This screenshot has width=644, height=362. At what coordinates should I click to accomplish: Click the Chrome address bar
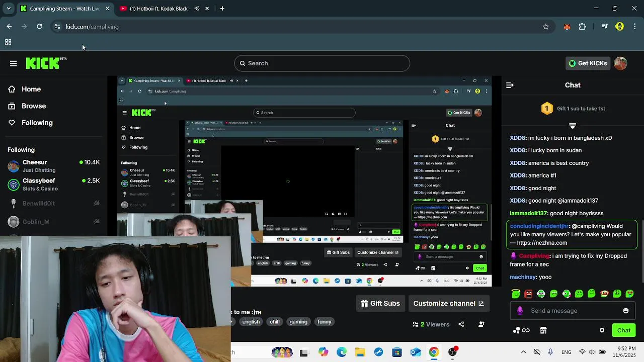pos(302,27)
